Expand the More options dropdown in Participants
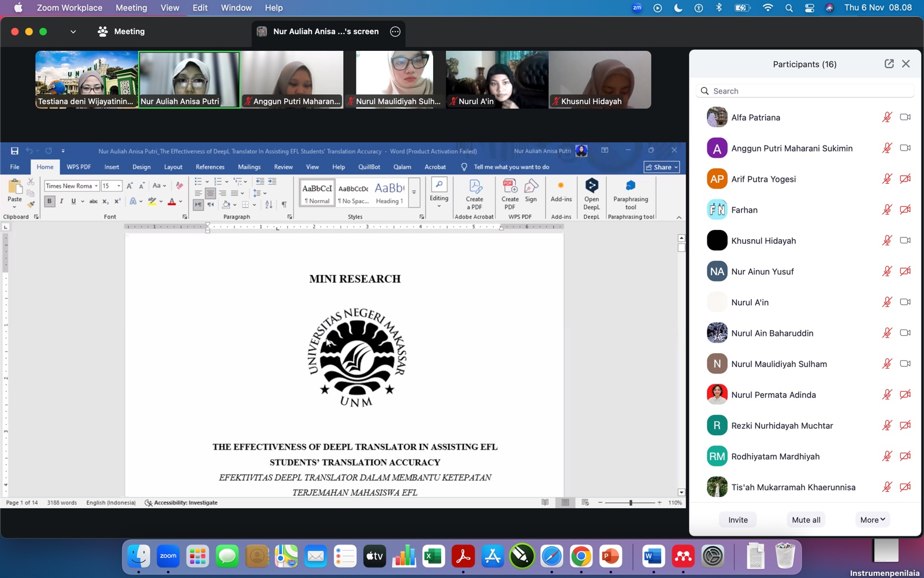The image size is (924, 578). [872, 520]
